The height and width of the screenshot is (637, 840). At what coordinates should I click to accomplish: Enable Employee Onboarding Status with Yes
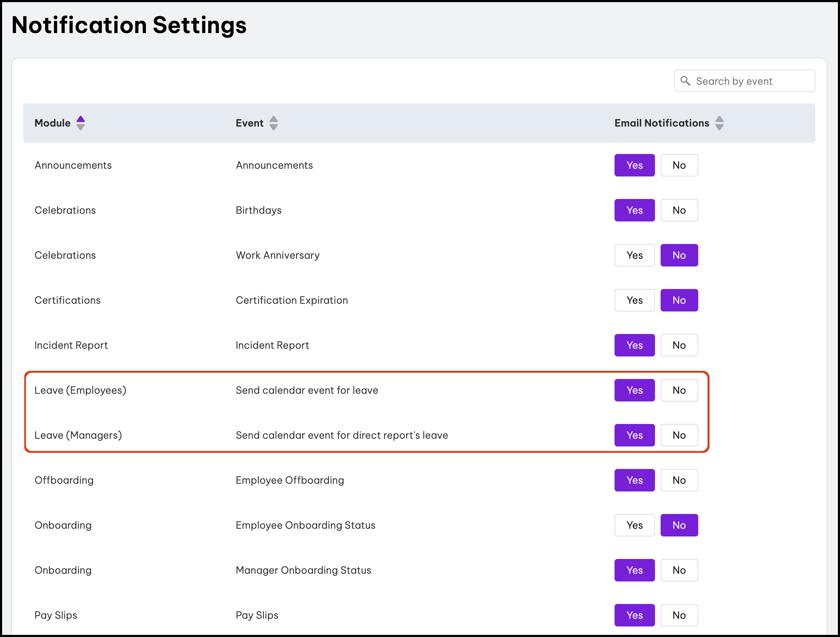tap(634, 525)
